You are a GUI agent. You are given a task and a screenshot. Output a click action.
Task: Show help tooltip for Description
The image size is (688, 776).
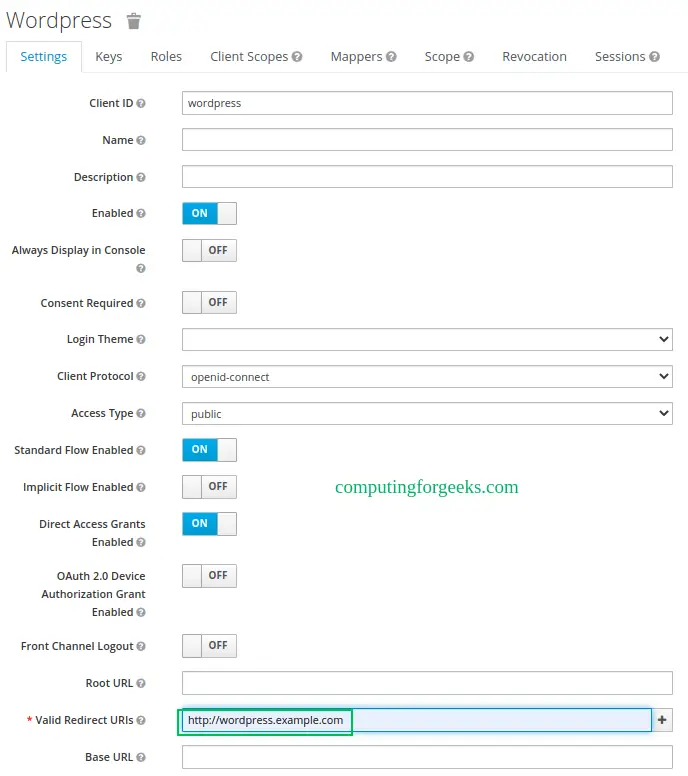[x=141, y=177]
